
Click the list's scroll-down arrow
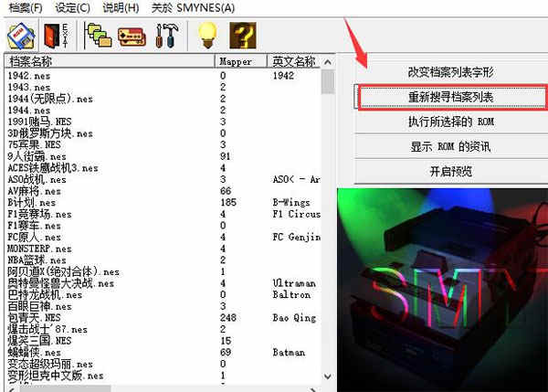(328, 376)
